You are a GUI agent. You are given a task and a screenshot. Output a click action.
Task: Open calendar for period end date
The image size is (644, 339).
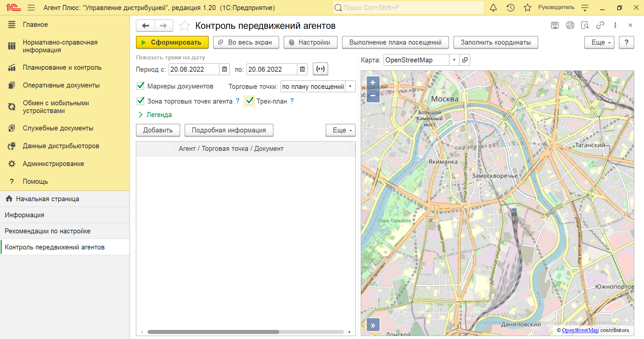click(x=302, y=69)
